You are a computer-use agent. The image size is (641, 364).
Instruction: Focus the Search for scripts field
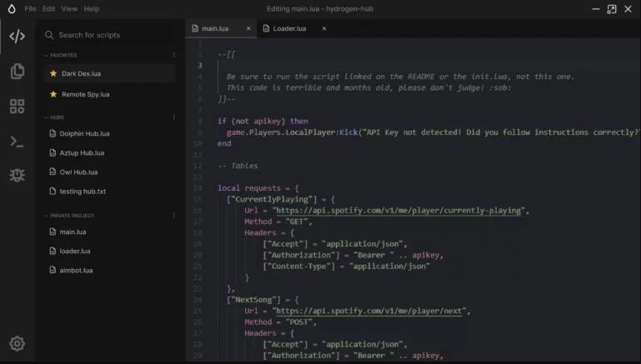click(109, 35)
